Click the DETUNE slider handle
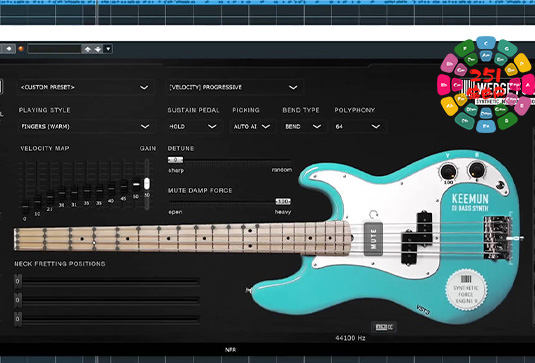Viewport: 535px width, 363px height. 175,160
